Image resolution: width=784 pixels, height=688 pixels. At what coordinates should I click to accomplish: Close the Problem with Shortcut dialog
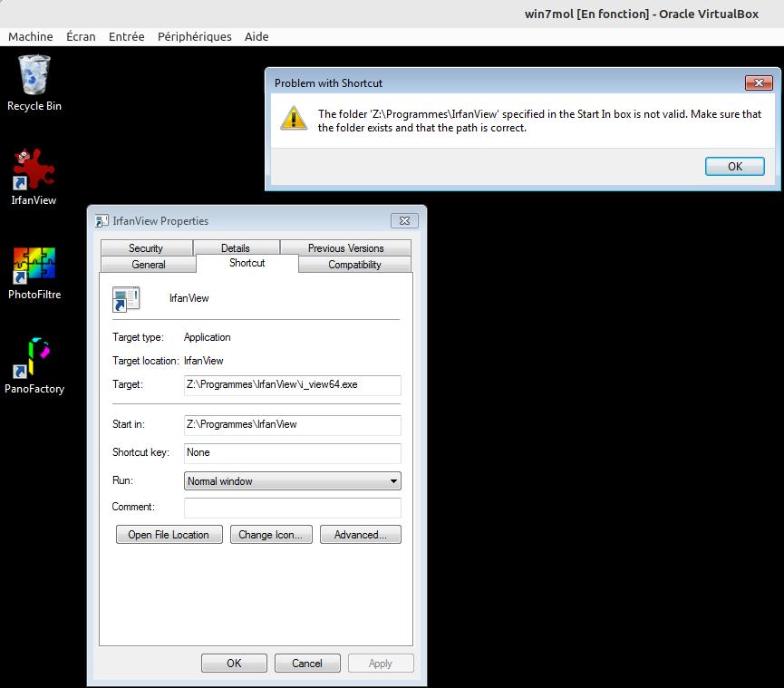(758, 83)
